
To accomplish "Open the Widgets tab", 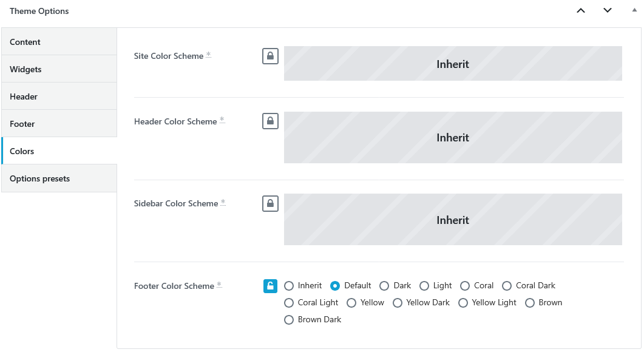I will tap(59, 69).
